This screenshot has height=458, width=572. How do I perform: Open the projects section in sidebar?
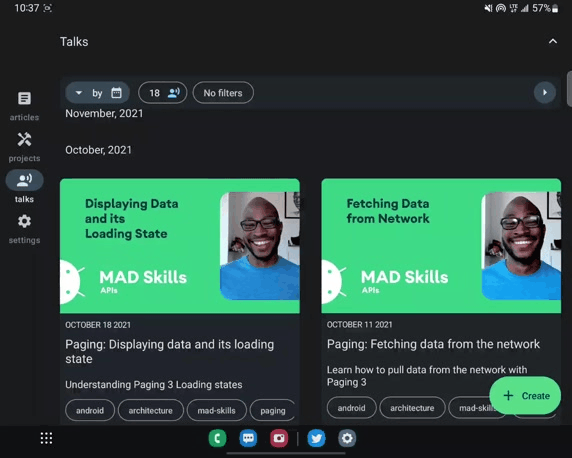(x=24, y=147)
